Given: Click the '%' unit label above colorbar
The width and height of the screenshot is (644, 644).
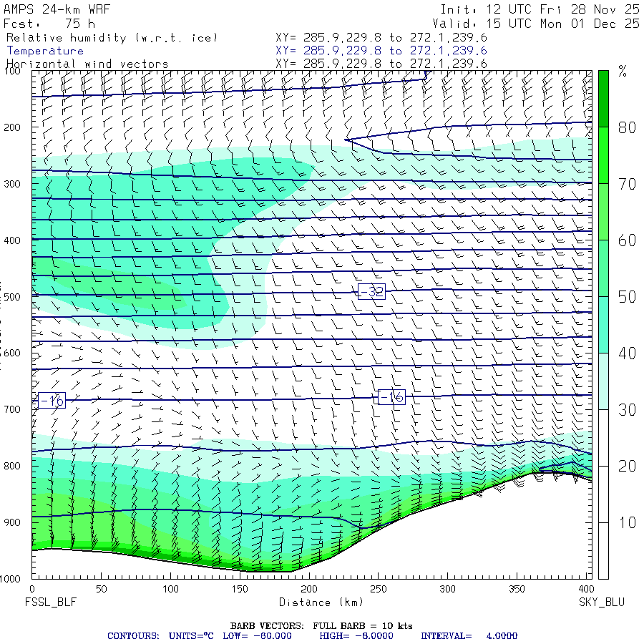Looking at the screenshot, I should coord(623,71).
